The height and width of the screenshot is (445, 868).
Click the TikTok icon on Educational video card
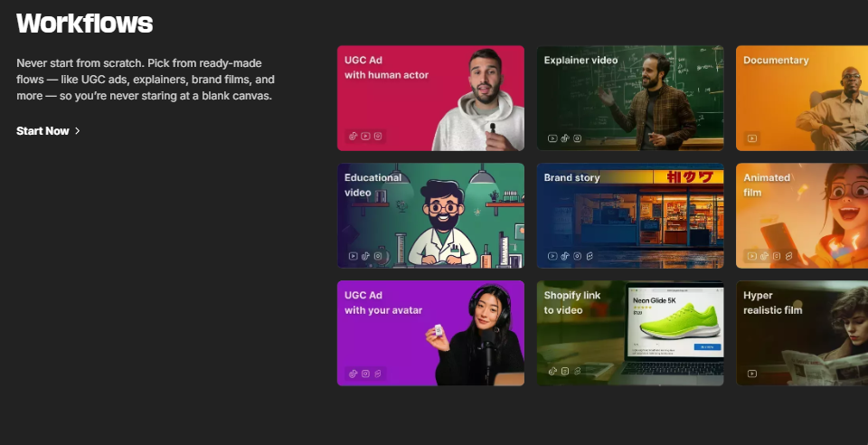click(x=366, y=256)
